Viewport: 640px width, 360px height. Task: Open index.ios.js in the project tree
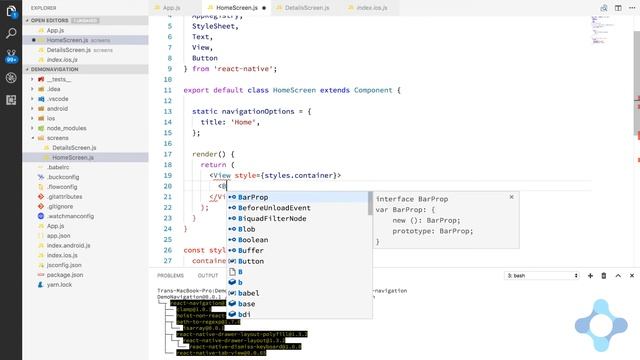coord(85,255)
